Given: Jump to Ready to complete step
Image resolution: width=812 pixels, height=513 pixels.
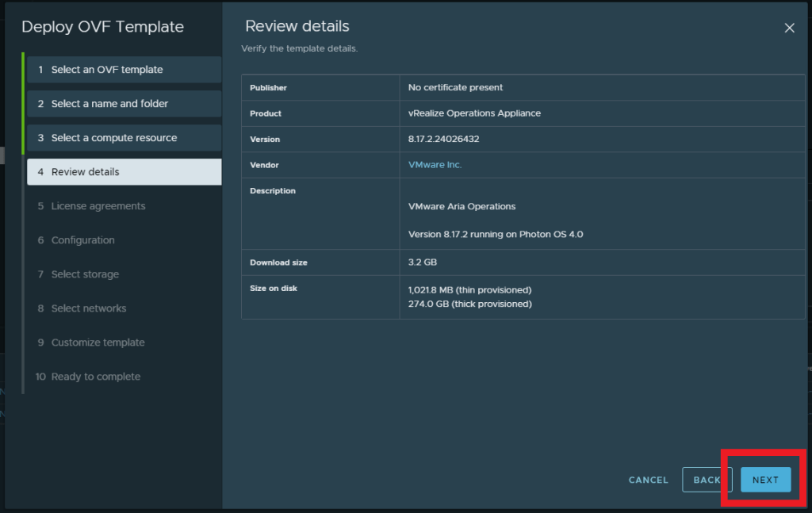Looking at the screenshot, I should coord(95,377).
